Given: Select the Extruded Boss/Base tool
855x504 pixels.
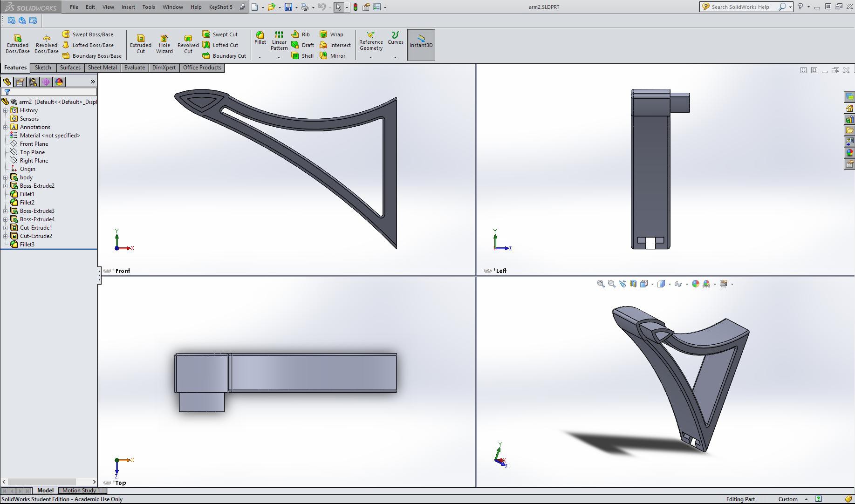Looking at the screenshot, I should [18, 44].
